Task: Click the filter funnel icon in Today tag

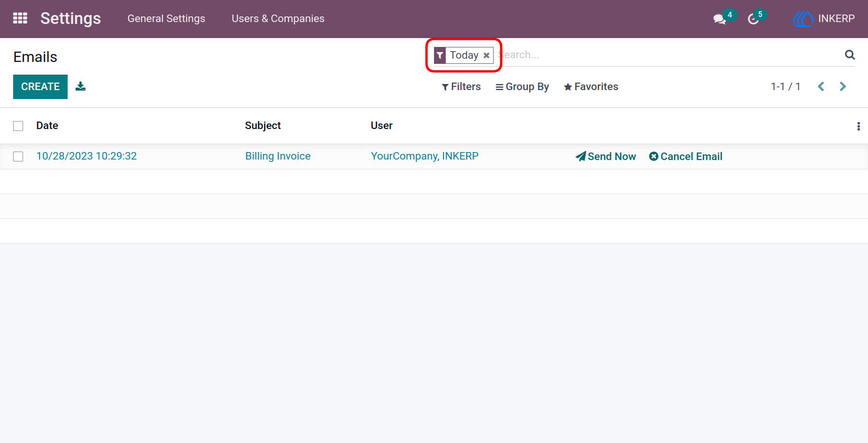Action: 440,55
